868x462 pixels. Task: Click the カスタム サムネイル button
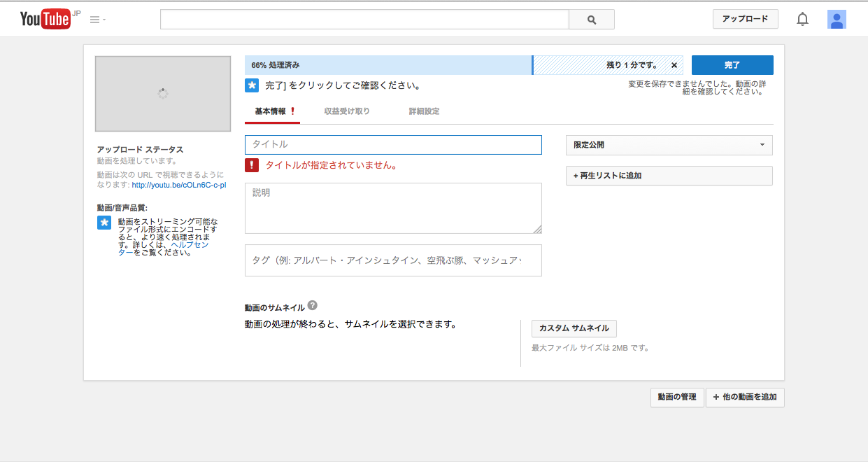pos(574,328)
